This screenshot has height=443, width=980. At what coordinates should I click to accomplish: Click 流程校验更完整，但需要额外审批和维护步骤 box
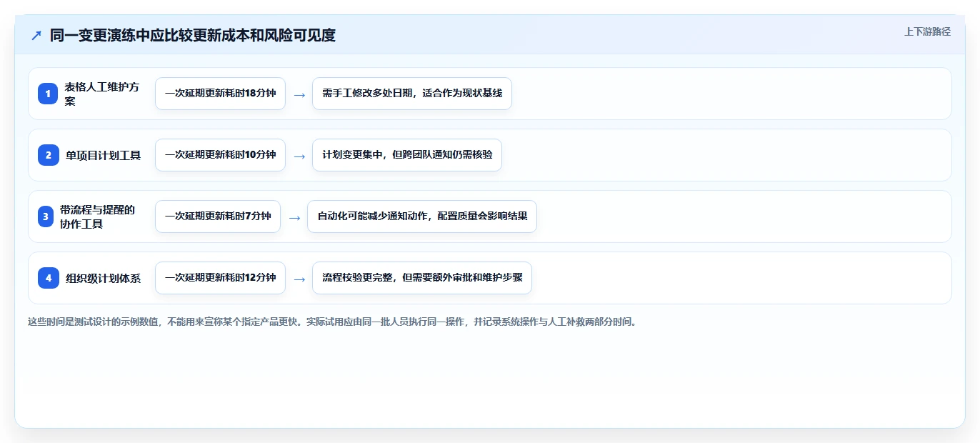pyautogui.click(x=422, y=278)
